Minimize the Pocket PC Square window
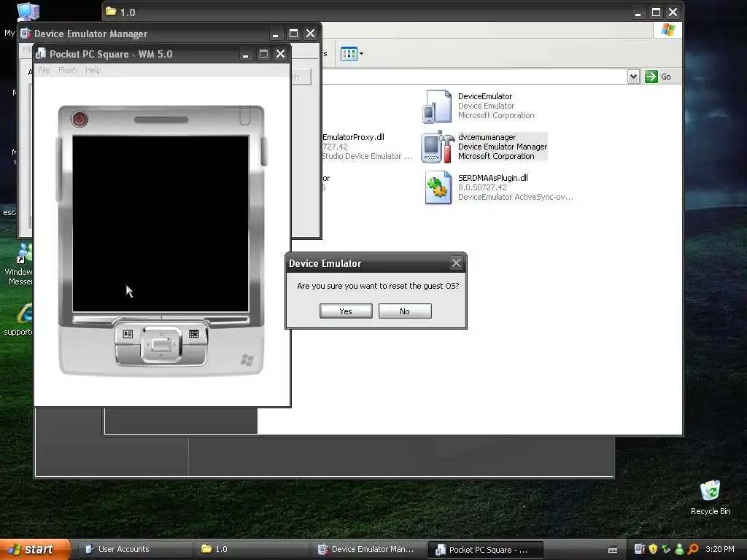 [x=245, y=54]
